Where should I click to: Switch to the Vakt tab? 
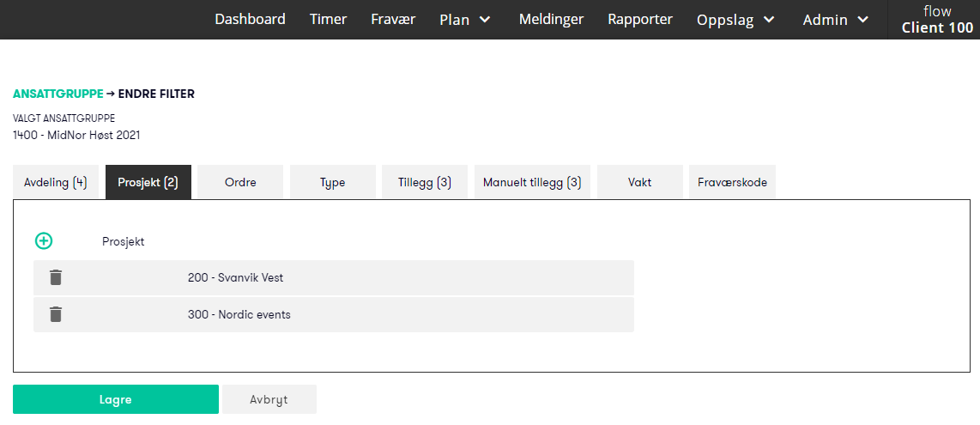click(640, 183)
